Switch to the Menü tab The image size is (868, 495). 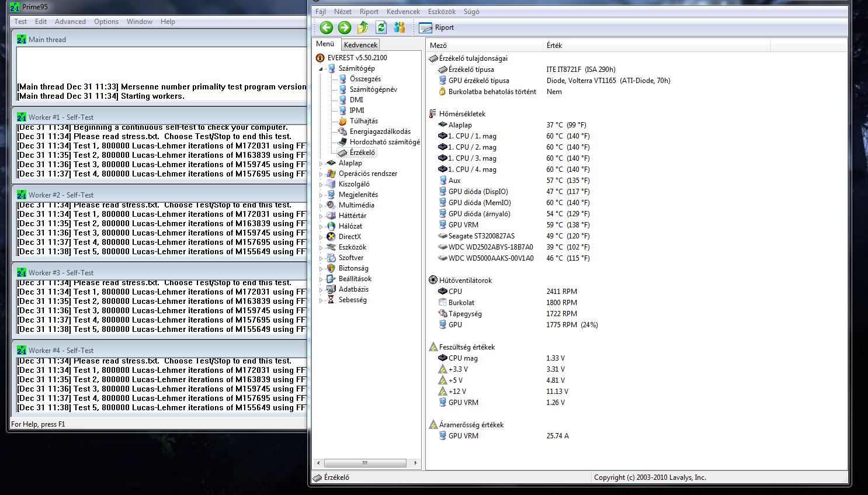[325, 44]
